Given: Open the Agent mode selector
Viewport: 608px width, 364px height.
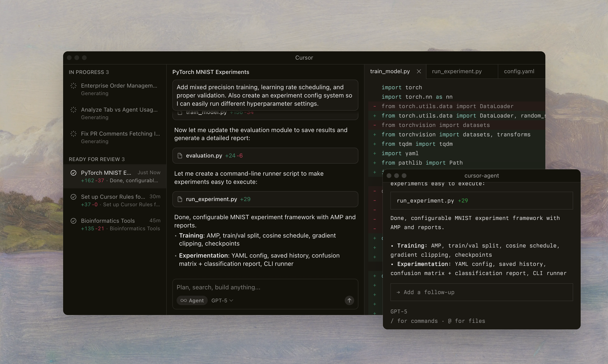Looking at the screenshot, I should (192, 300).
